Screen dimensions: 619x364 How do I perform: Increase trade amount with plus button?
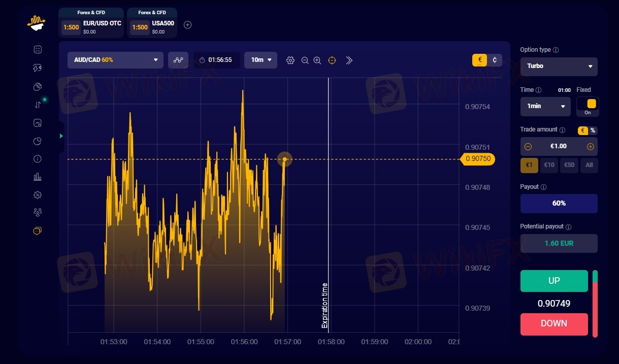pyautogui.click(x=590, y=146)
